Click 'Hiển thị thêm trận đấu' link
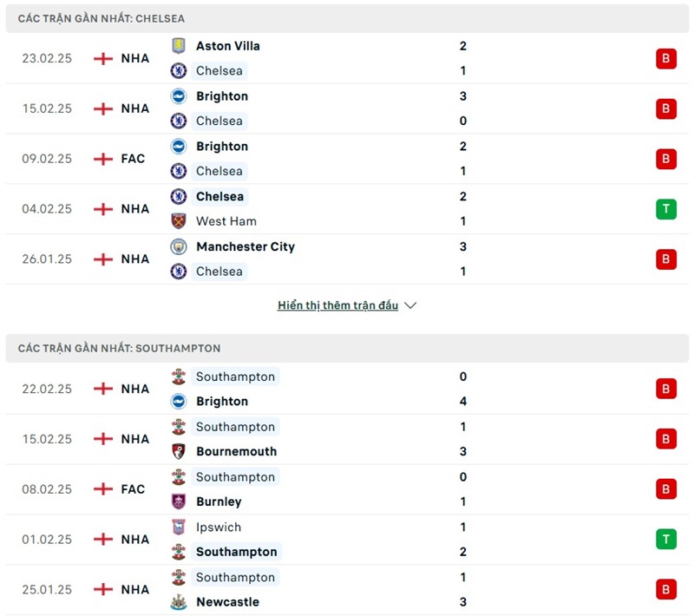Viewport: 694px width, 616px height. pyautogui.click(x=337, y=305)
